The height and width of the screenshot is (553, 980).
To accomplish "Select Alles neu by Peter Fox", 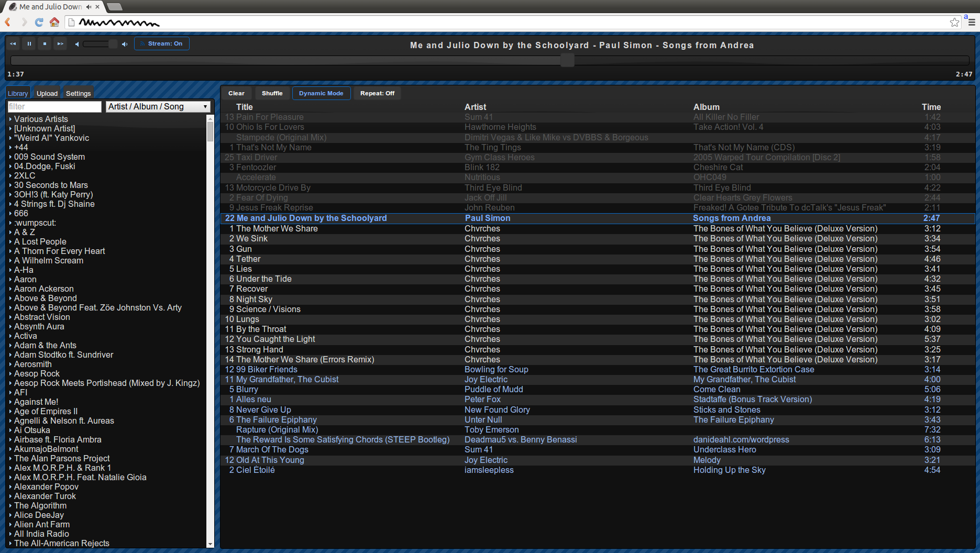I will pos(598,399).
